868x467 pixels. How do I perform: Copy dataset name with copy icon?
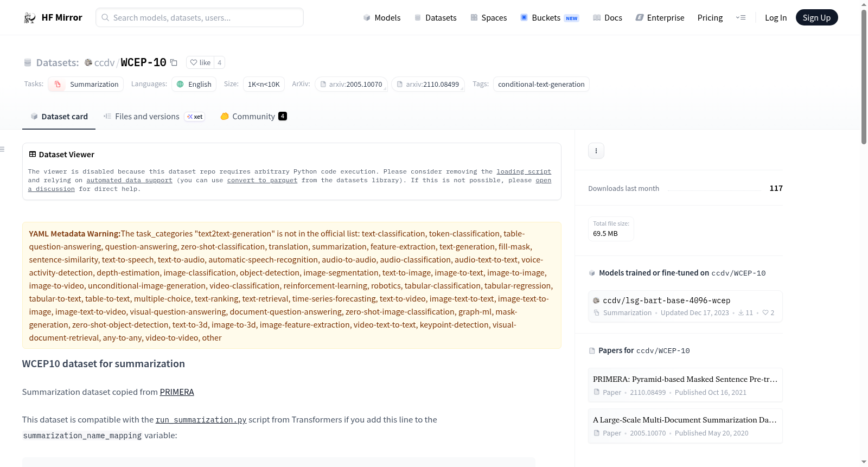[x=174, y=62]
